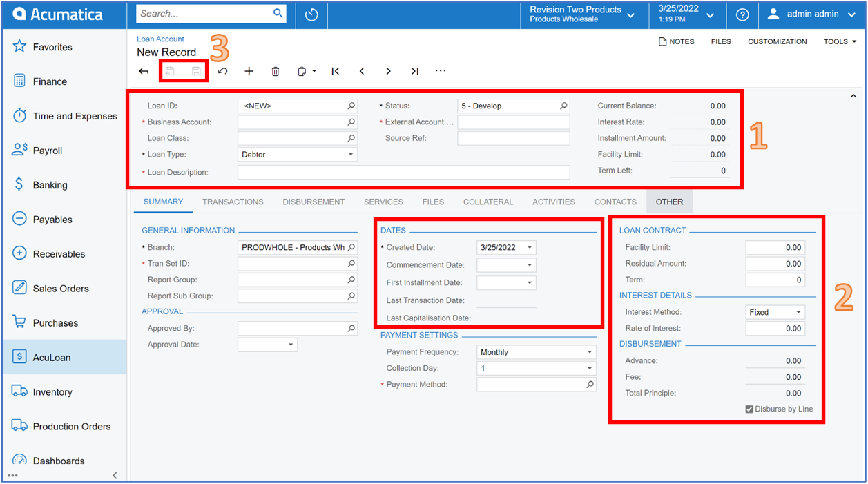The height and width of the screenshot is (484, 868).
Task: Collapse the left navigation sidebar
Action: [115, 475]
